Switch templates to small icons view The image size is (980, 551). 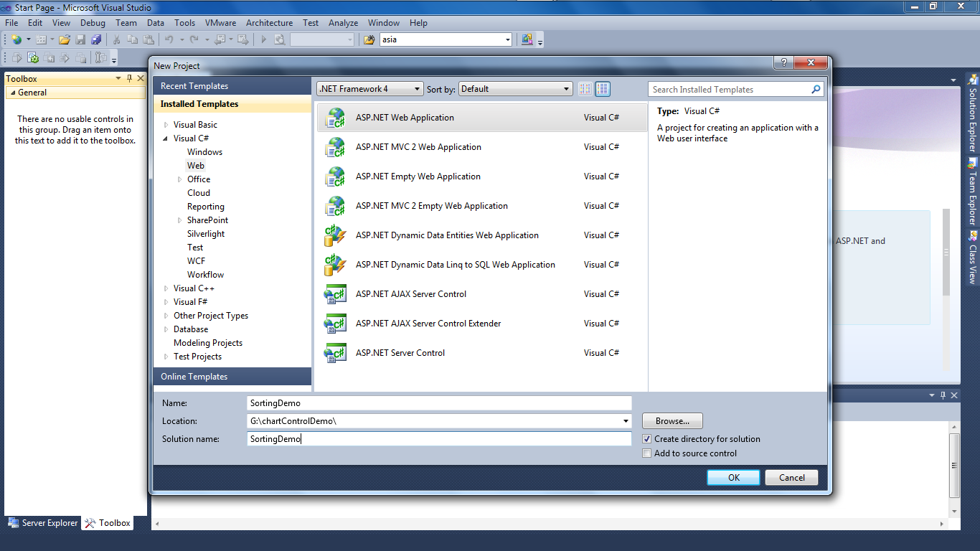point(585,89)
